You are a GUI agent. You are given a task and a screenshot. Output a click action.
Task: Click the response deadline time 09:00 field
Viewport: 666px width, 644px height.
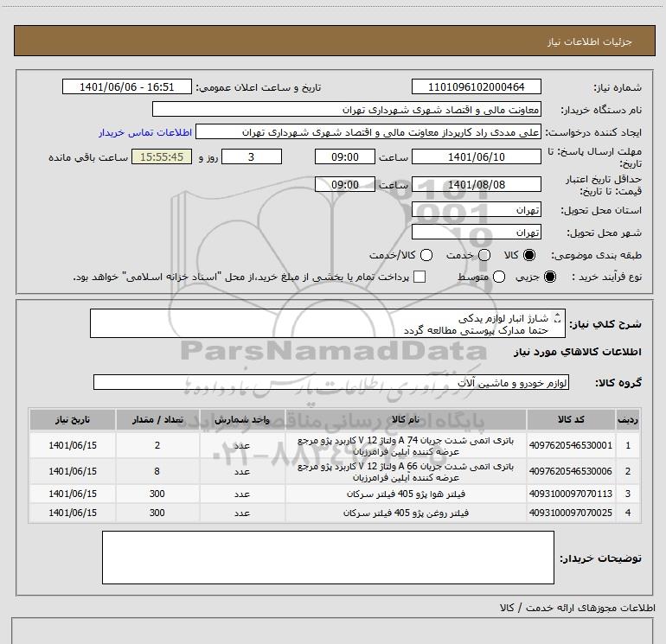point(345,156)
